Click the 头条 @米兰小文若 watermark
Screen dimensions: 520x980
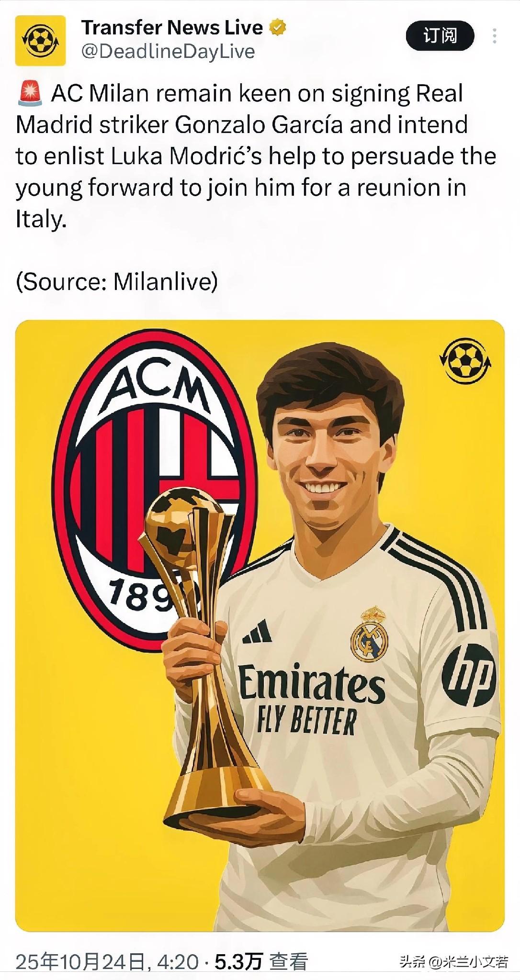coord(453,961)
